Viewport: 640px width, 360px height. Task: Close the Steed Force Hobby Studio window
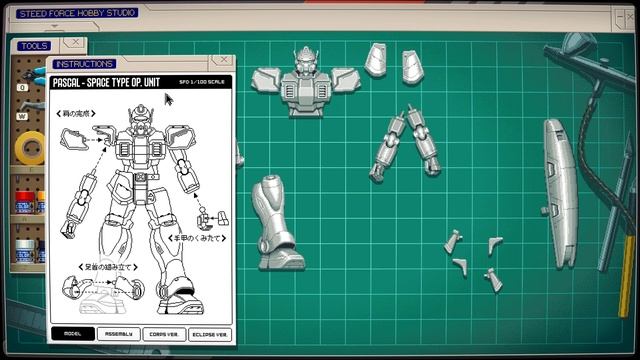point(629,16)
